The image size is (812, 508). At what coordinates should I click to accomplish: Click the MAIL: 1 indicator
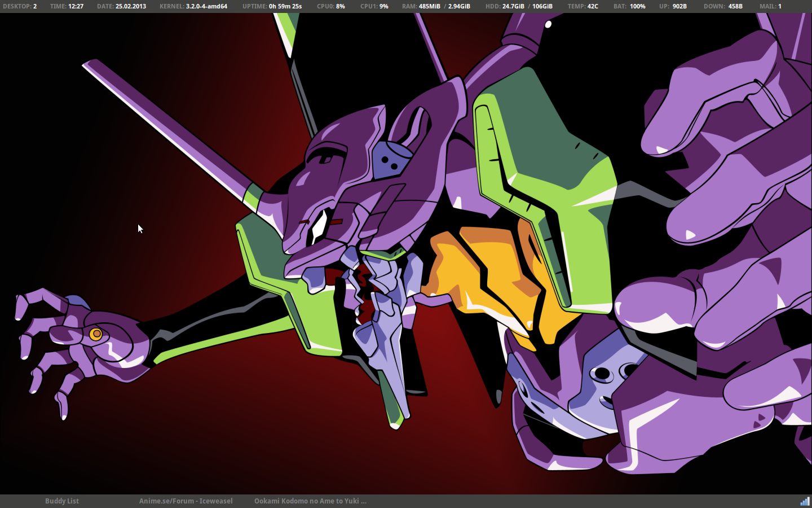pos(770,6)
